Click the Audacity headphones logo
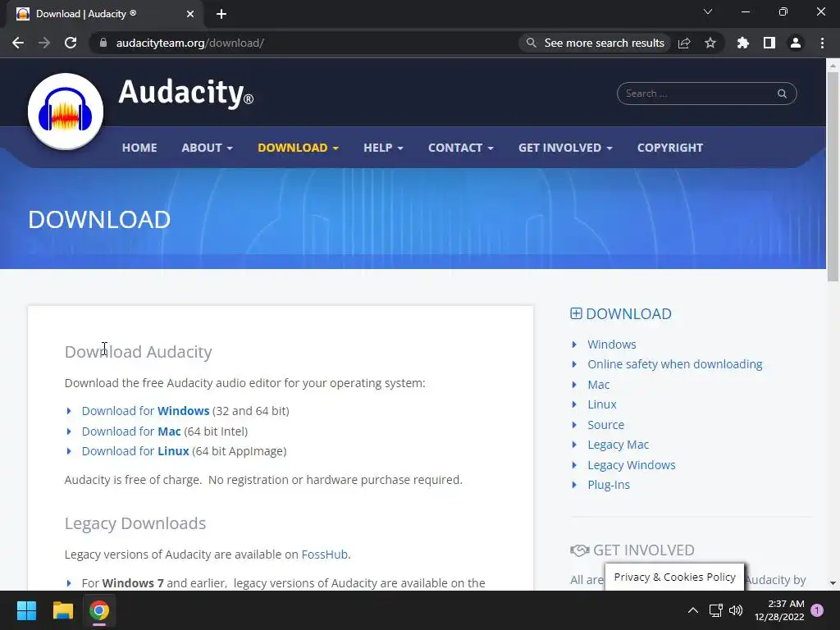 tap(66, 112)
